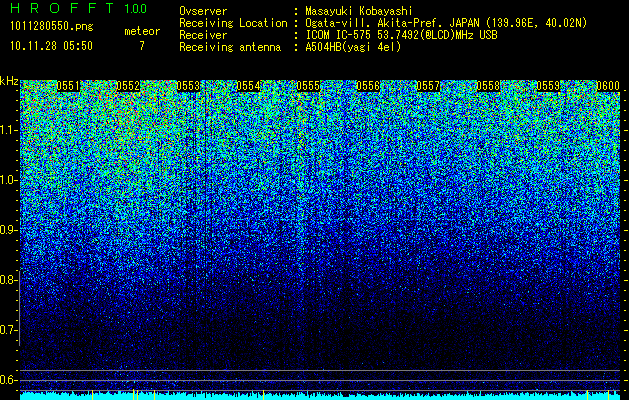Click the 1.0 kHz axis label

coord(8,180)
